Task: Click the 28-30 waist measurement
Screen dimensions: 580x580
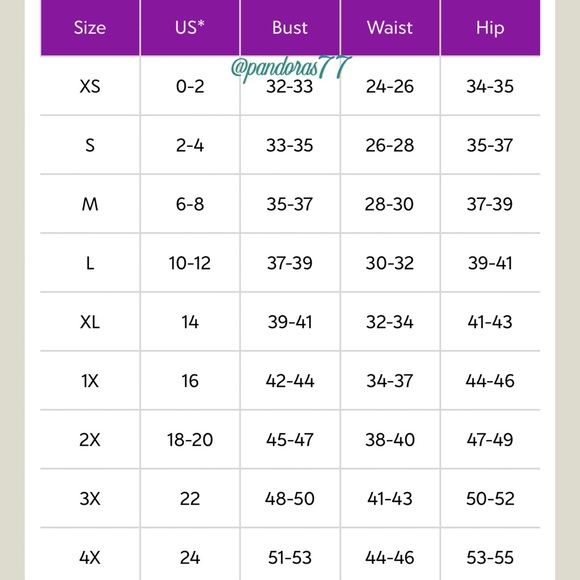Action: (x=389, y=204)
